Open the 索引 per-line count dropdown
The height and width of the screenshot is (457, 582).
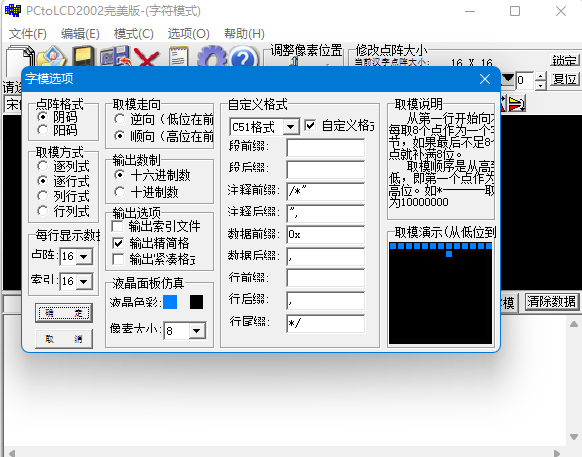click(x=84, y=281)
